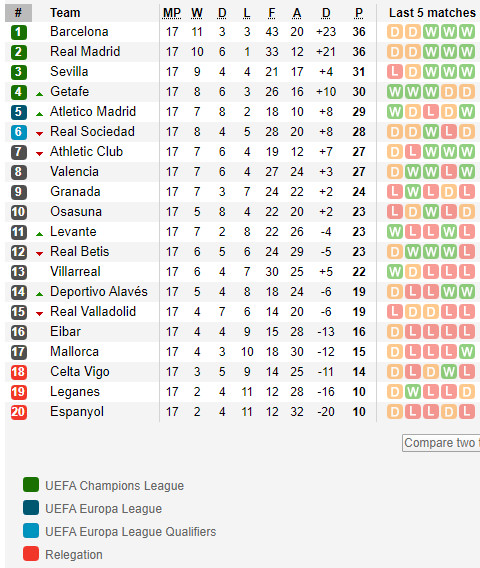Image resolution: width=480 pixels, height=568 pixels.
Task: Click the red Relegation legend swatch
Action: tap(31, 554)
